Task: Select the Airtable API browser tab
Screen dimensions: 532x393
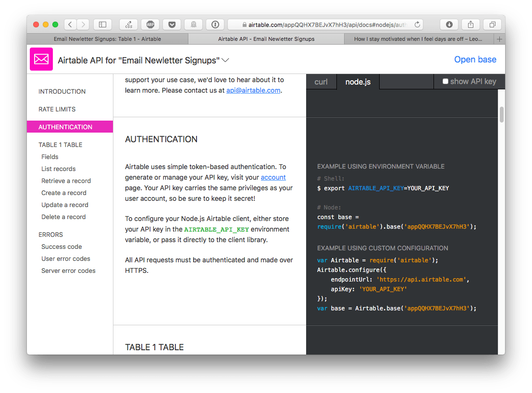Action: point(266,39)
